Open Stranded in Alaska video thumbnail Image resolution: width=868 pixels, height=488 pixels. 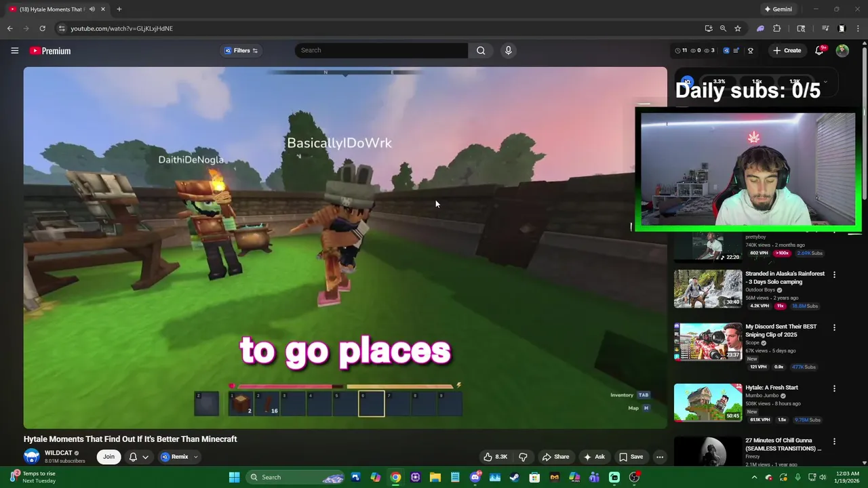click(x=708, y=289)
